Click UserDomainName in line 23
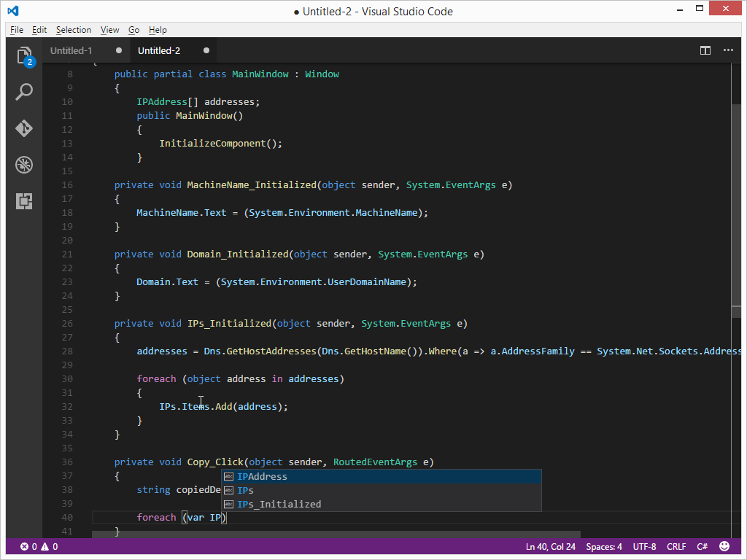The width and height of the screenshot is (747, 560). (366, 282)
